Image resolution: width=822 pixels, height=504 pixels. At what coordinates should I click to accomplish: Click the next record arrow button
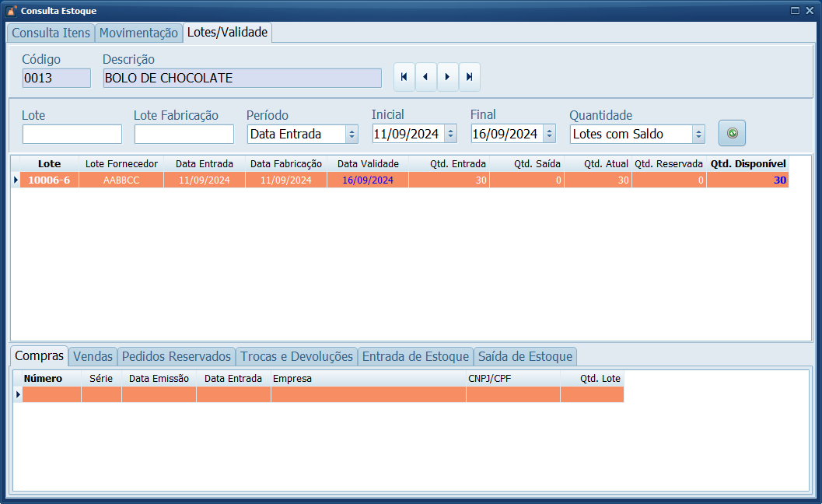tap(447, 77)
